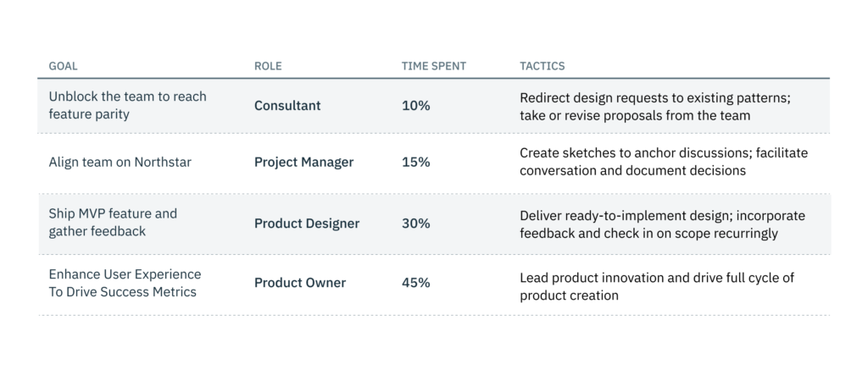The image size is (868, 381).
Task: Click the GOAL column header
Action: (x=64, y=66)
